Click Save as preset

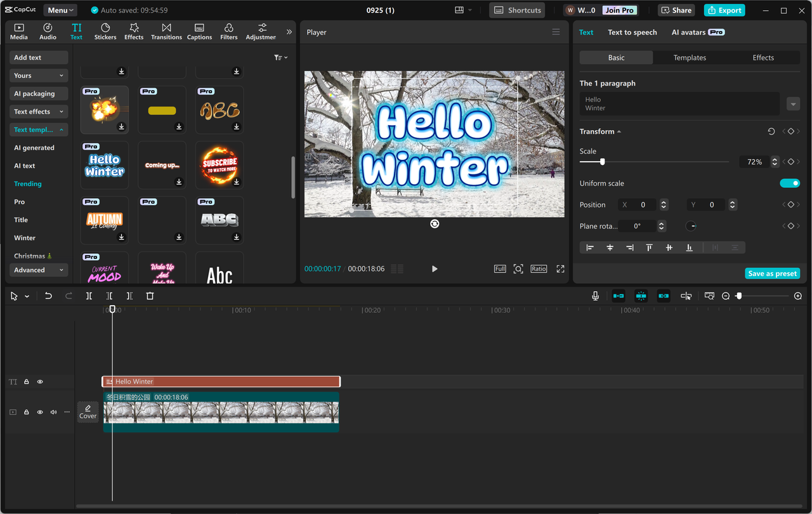(772, 273)
